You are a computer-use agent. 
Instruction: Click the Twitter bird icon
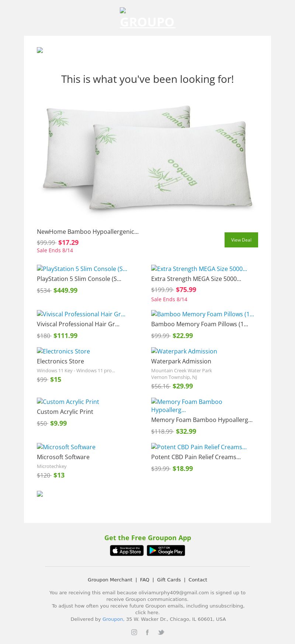point(161,632)
